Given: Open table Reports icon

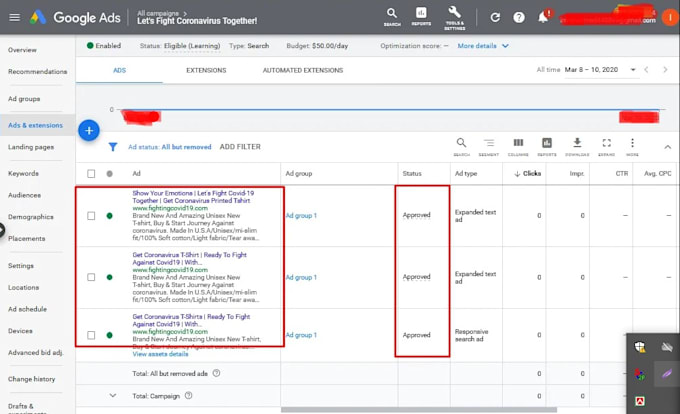Looking at the screenshot, I should tap(547, 147).
